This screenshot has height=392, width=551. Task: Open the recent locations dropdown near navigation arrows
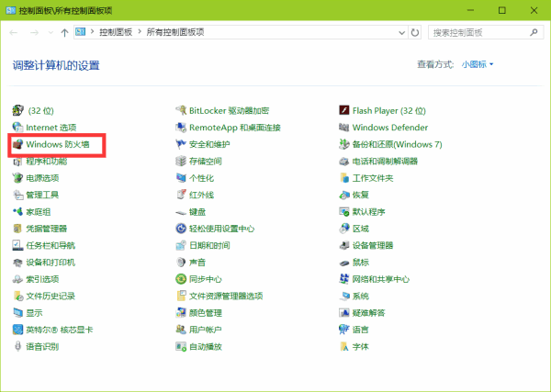tap(51, 32)
